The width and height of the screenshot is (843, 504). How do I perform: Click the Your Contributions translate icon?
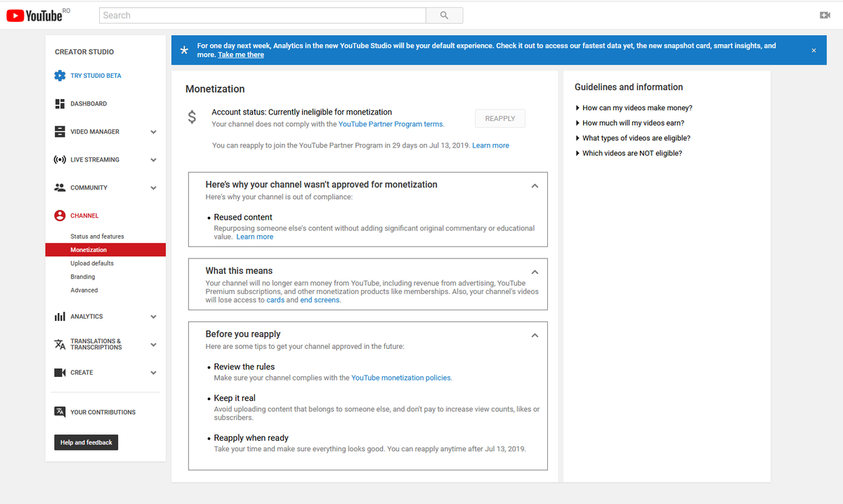tap(60, 412)
